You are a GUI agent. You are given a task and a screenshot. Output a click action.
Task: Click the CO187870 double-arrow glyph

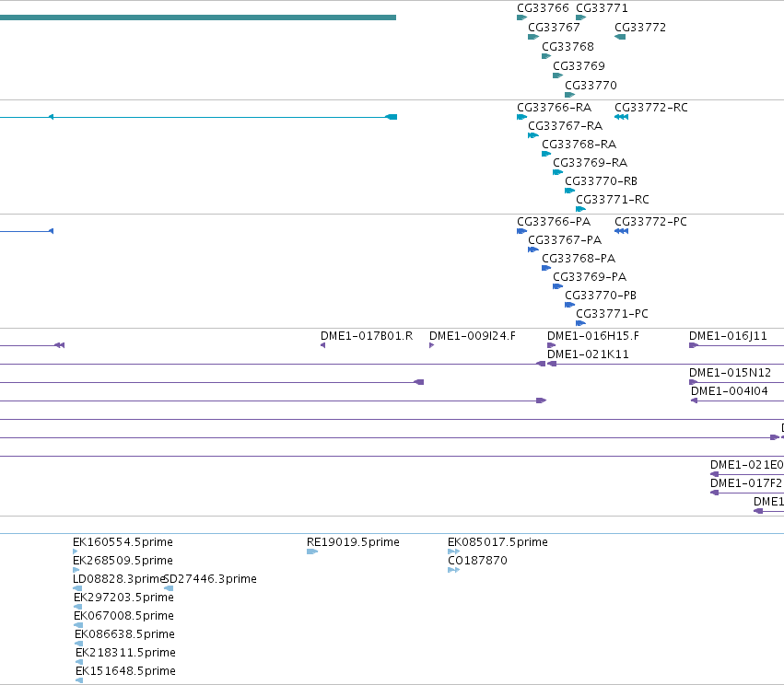[453, 570]
